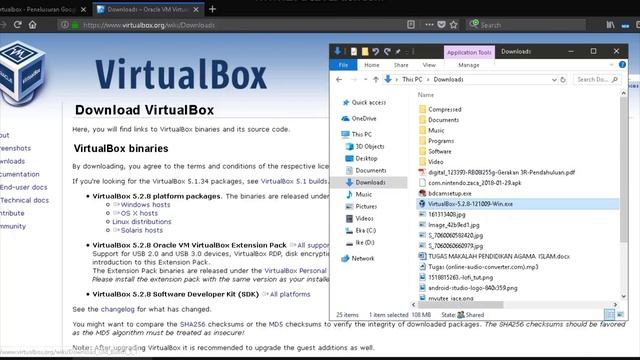Image resolution: width=640 pixels, height=360 pixels.
Task: Open the Share ribbon tab
Action: click(401, 65)
